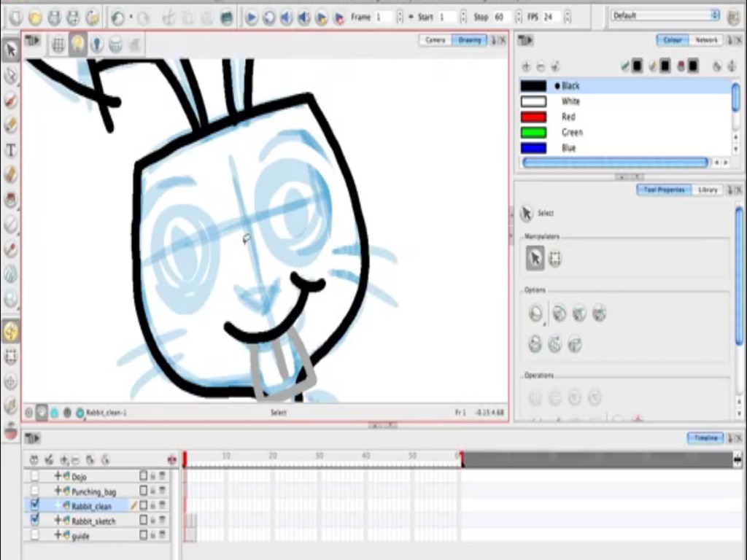Pick the Paint bucket tool
This screenshot has height=560, width=747.
(x=10, y=200)
